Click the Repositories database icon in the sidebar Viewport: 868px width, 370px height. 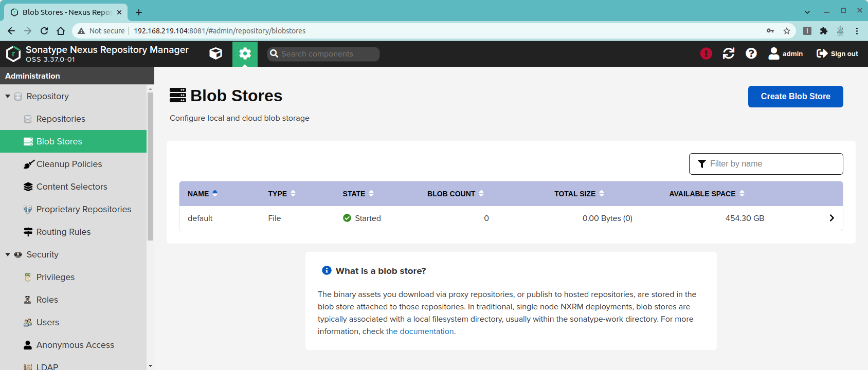tap(28, 119)
